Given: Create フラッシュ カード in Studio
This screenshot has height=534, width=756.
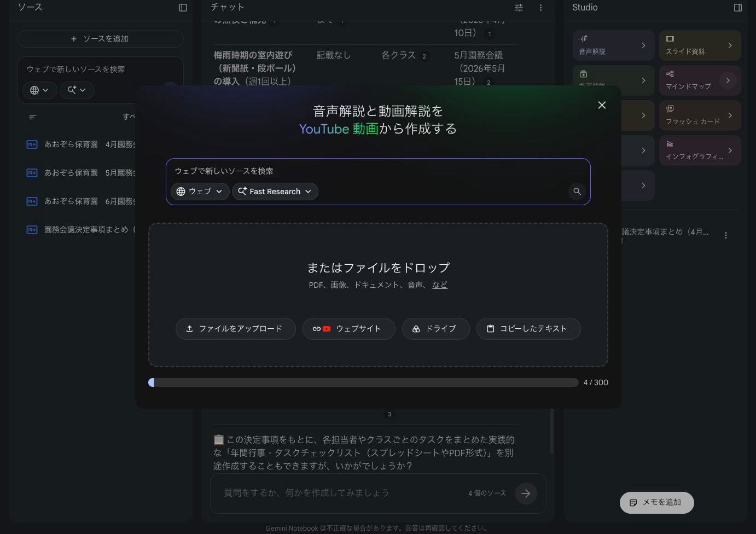Looking at the screenshot, I should pyautogui.click(x=700, y=115).
